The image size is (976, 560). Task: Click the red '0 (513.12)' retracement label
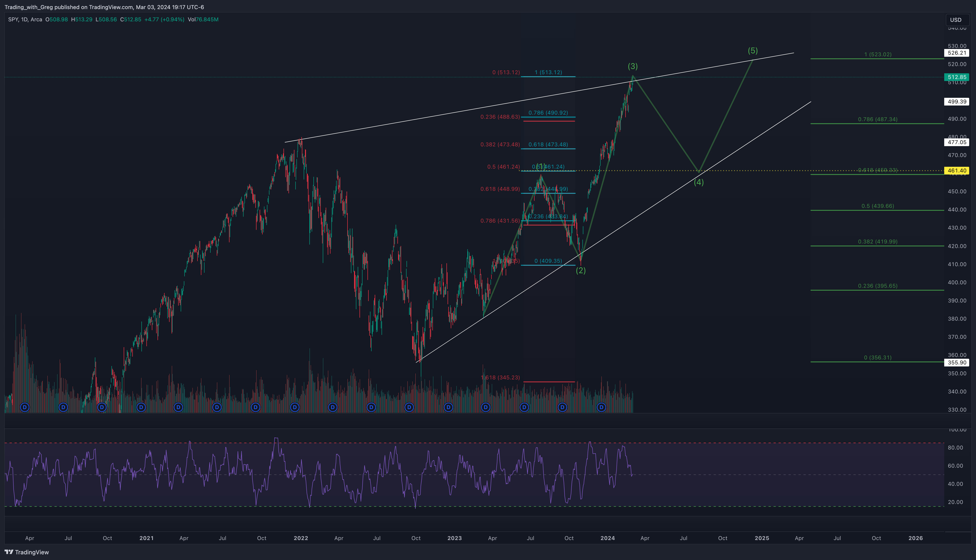tap(506, 72)
